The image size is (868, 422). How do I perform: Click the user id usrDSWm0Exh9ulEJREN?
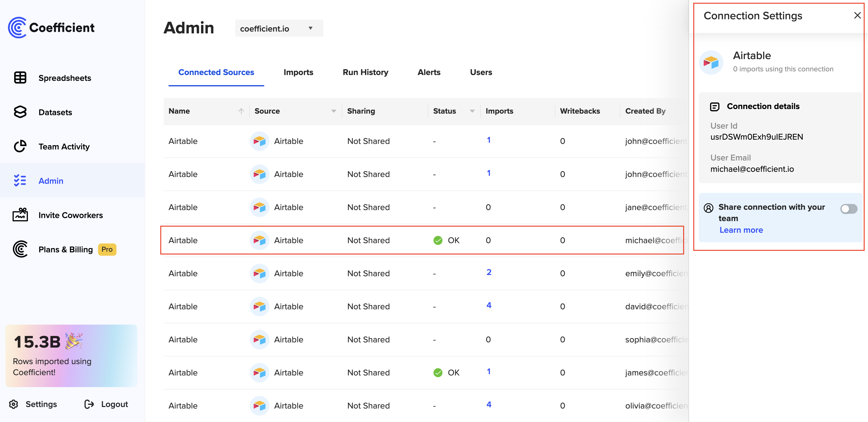click(x=756, y=137)
